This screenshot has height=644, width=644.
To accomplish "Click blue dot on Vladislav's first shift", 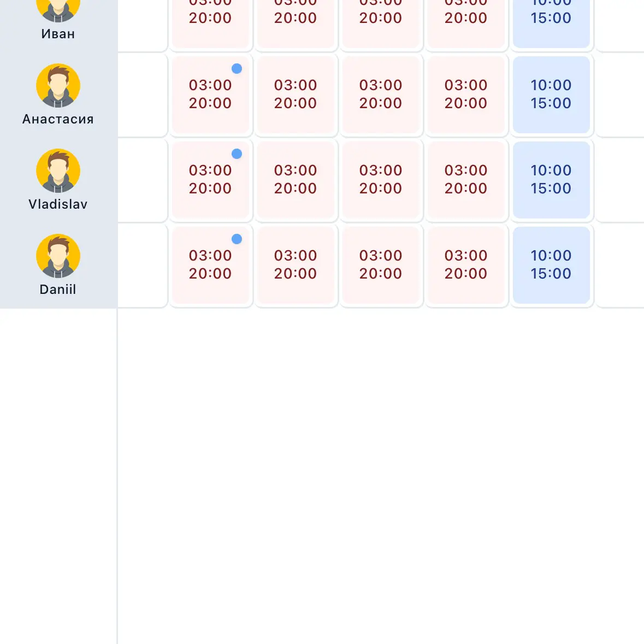I will coord(237,153).
